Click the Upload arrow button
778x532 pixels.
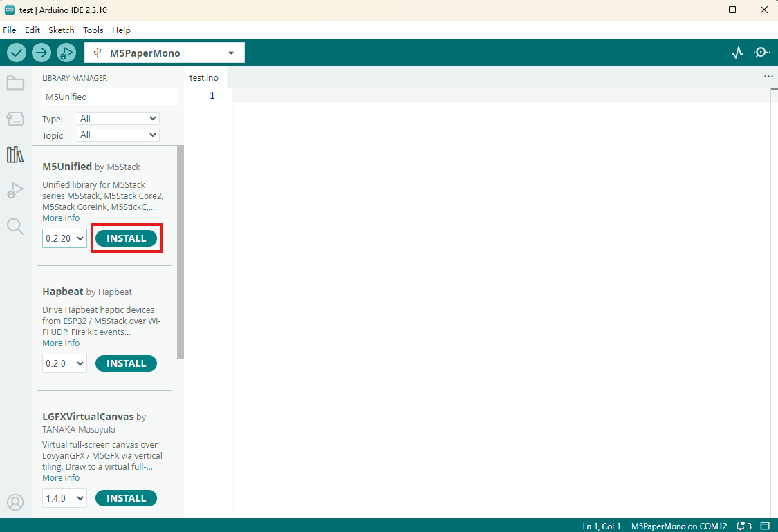tap(41, 53)
